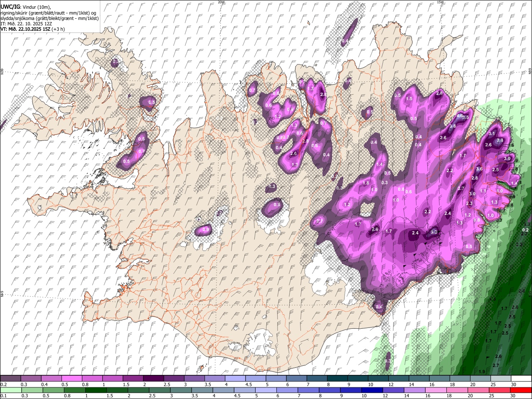The image size is (532, 399).
Task: Pick the light purple 14 swatch in lower legend row
Action: point(414,390)
